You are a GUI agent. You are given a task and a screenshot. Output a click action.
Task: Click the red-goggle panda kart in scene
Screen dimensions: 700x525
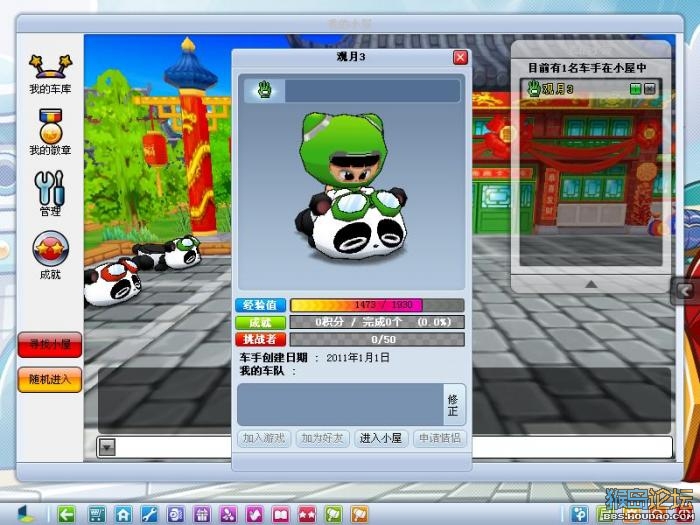pos(112,282)
